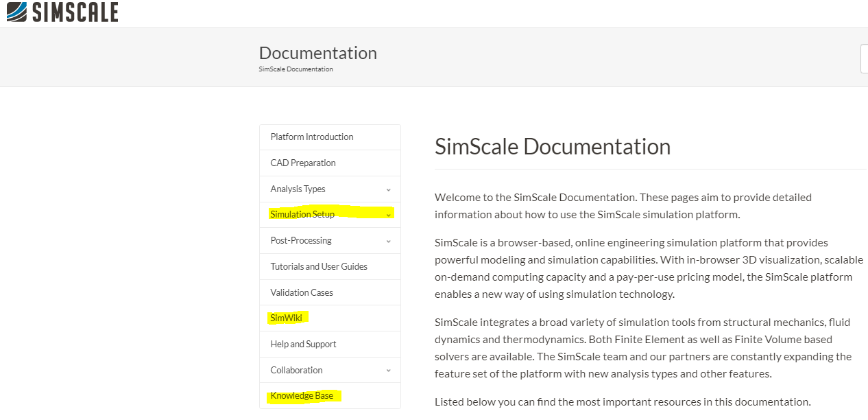Click the 'SimScale integrates a broad variety' paragraph
Image resolution: width=868 pixels, height=420 pixels.
pos(643,348)
